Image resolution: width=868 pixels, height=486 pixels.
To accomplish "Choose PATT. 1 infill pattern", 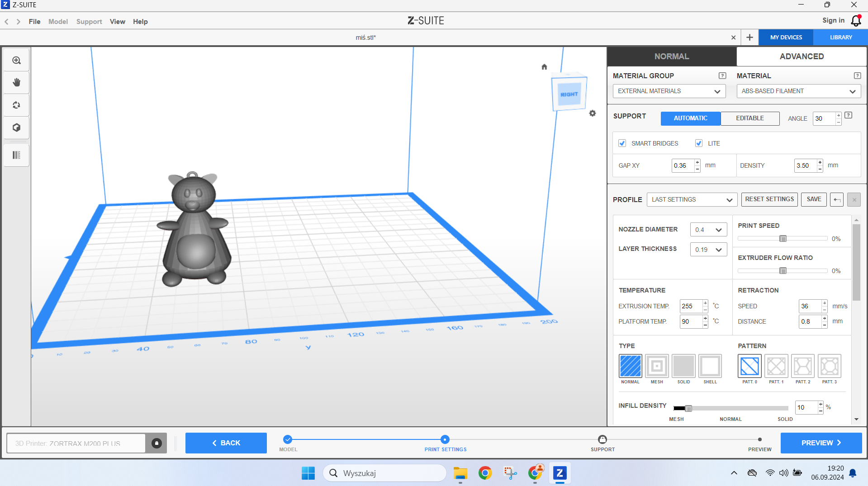I will (x=776, y=366).
